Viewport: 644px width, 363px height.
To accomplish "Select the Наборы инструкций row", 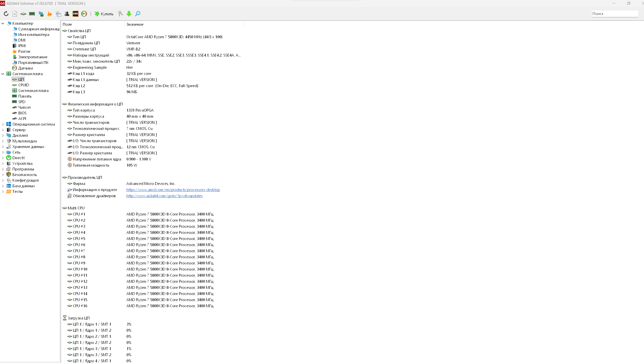I will click(x=152, y=55).
